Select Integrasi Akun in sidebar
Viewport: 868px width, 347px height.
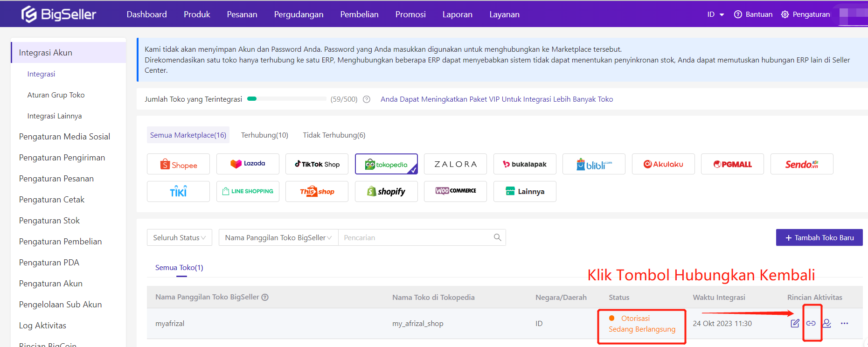pos(68,53)
